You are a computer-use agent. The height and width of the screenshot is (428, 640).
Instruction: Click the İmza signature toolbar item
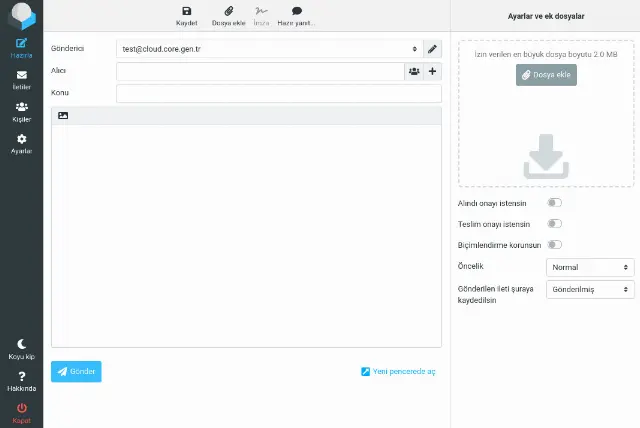261,16
